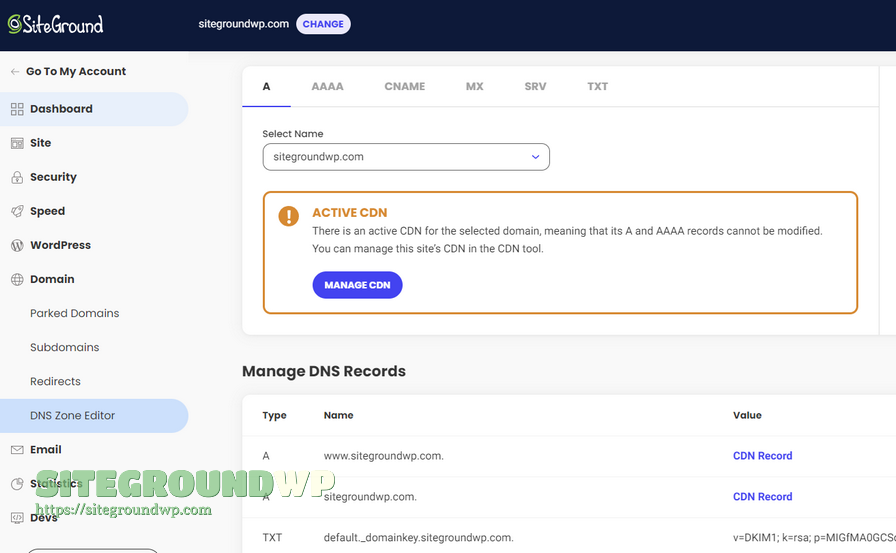Open the SRV tab

pos(535,86)
